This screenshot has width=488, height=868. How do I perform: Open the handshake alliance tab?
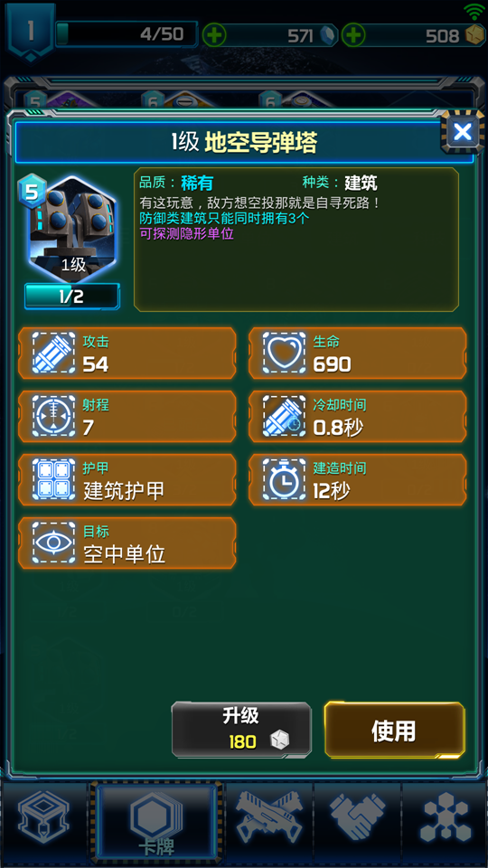[x=358, y=822]
